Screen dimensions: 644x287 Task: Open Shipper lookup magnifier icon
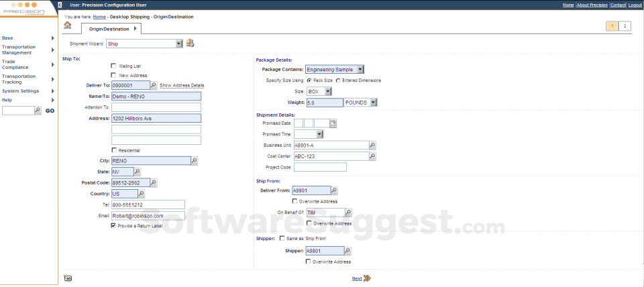[347, 251]
